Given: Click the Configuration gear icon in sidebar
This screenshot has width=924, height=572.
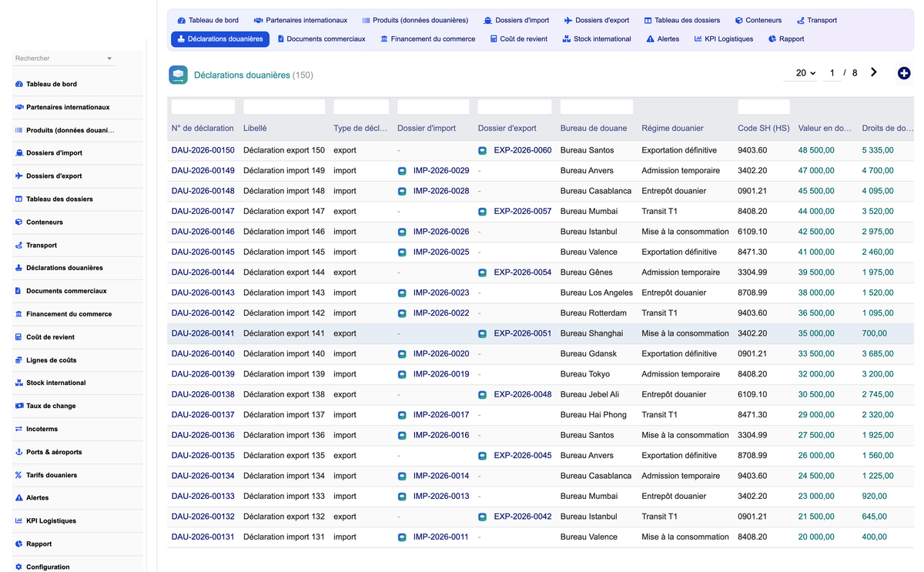Looking at the screenshot, I should pyautogui.click(x=19, y=567).
